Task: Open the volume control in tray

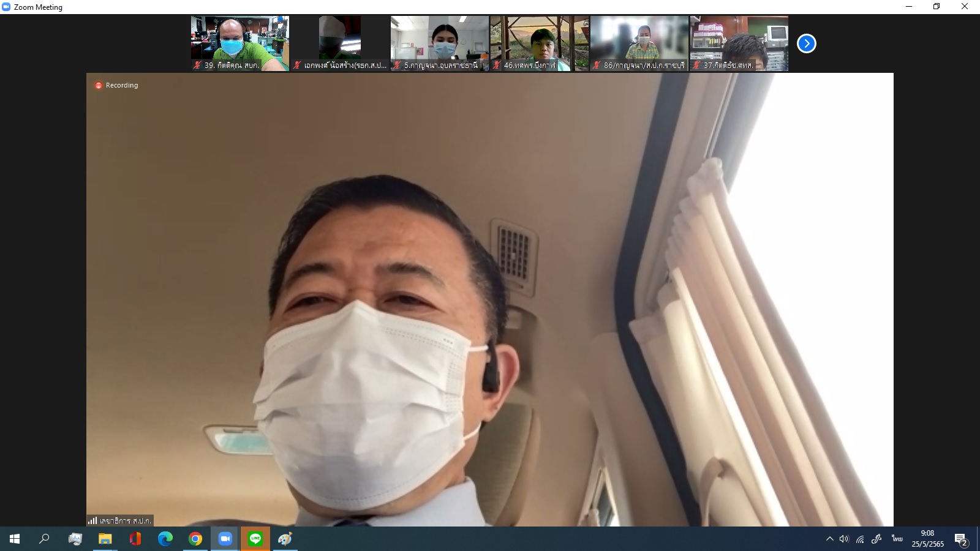Action: tap(844, 539)
